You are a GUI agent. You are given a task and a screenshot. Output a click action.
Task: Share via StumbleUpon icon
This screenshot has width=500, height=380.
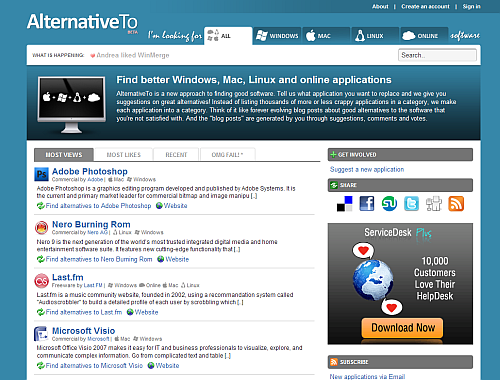point(389,204)
